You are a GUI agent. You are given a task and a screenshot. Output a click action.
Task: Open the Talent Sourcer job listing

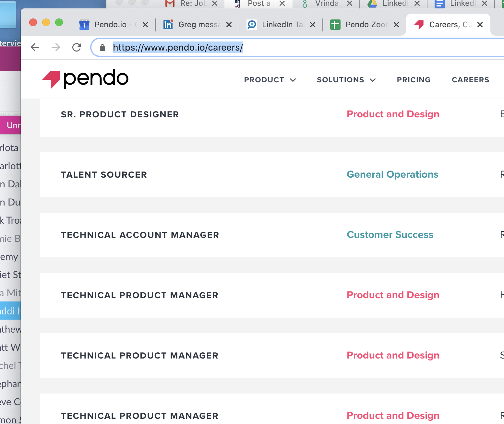click(x=104, y=175)
